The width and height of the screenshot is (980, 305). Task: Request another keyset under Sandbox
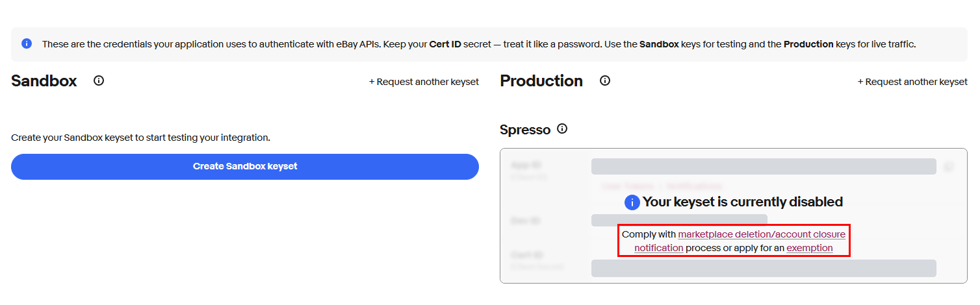pos(424,82)
